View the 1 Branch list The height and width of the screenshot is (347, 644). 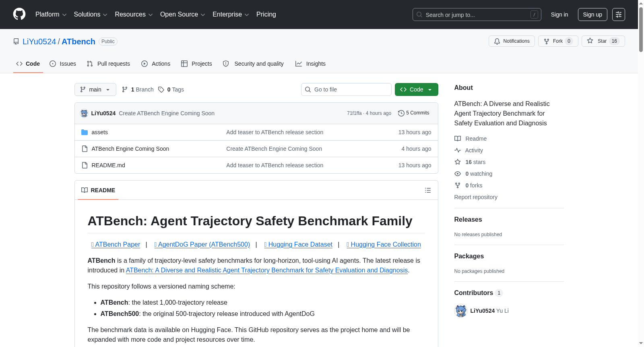pos(138,89)
